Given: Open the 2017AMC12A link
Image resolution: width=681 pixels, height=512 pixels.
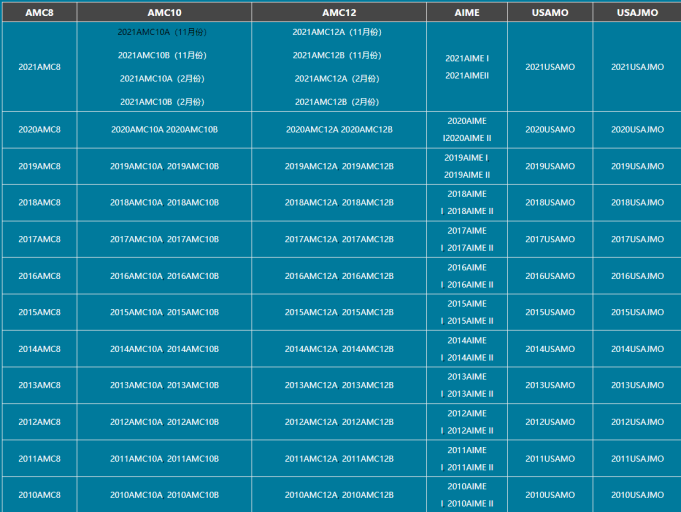Looking at the screenshot, I should click(311, 239).
